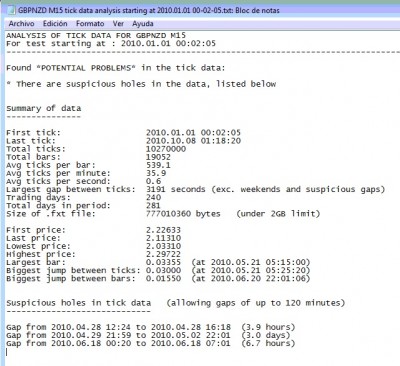Click the gap line starting 2010.06.18 00:20
This screenshot has height=366, width=400.
150,343
